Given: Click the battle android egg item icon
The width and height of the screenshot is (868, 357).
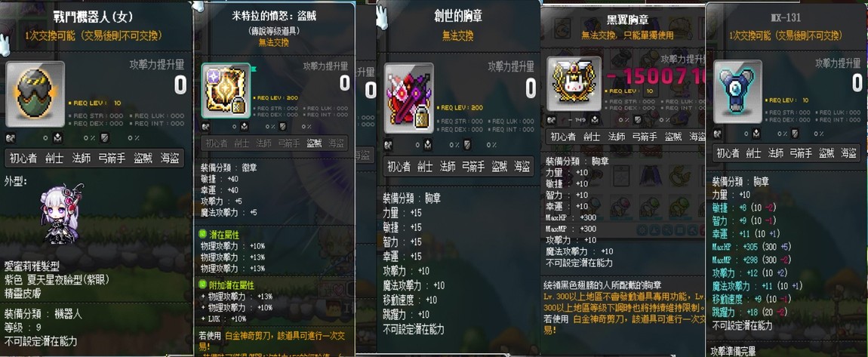Looking at the screenshot, I should (35, 94).
